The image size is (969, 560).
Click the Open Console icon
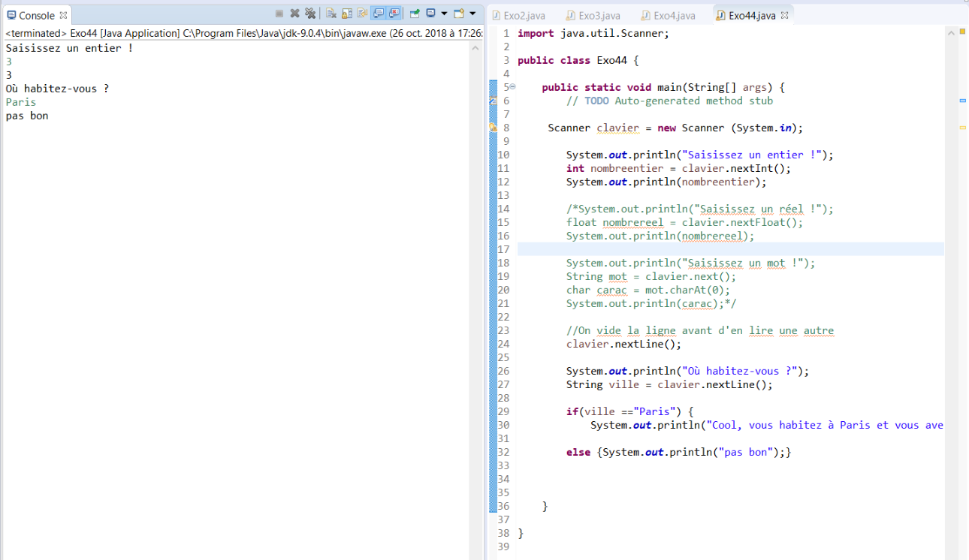[x=459, y=14]
